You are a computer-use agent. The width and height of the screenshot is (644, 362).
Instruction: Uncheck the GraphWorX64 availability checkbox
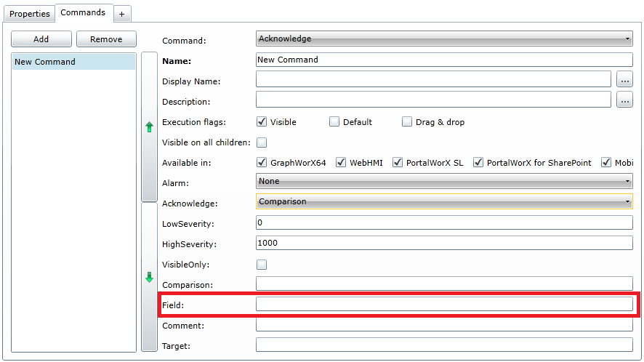point(262,163)
